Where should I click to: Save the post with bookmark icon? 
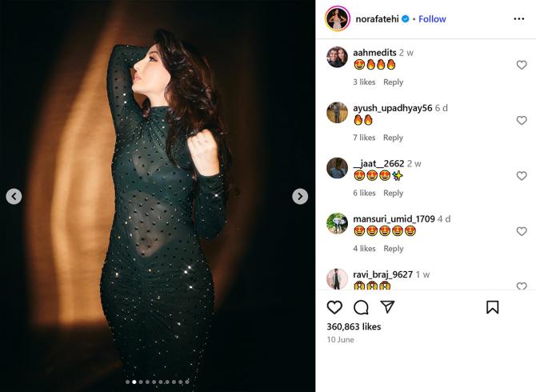(493, 307)
